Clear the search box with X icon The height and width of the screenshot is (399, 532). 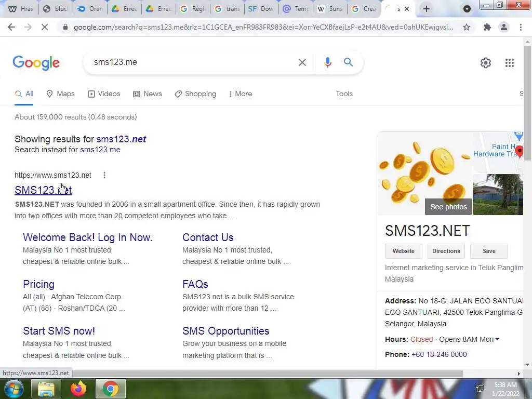(x=302, y=62)
